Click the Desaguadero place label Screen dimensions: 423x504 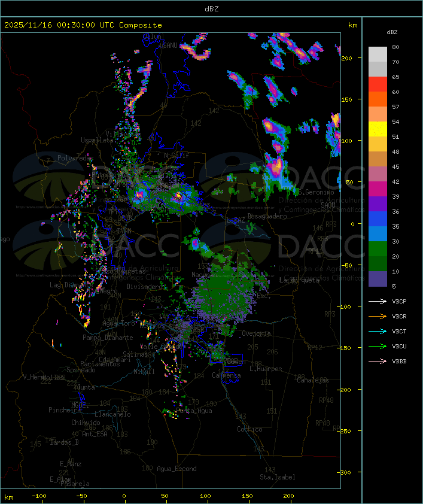pyautogui.click(x=267, y=216)
